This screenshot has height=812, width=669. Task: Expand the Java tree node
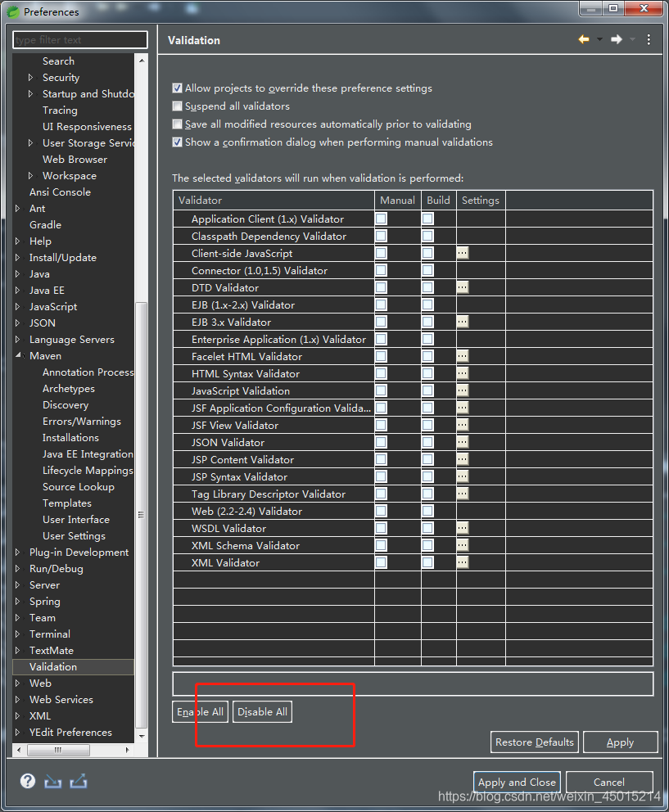tap(18, 273)
